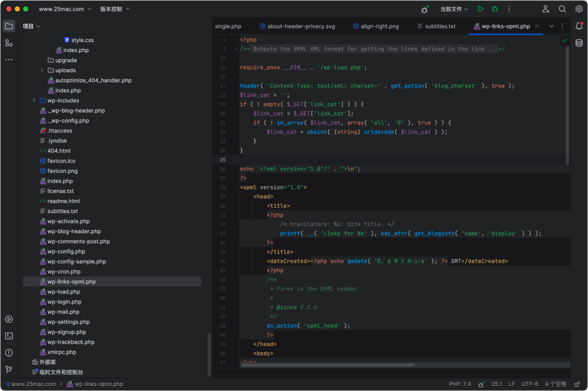Open the Problems tool window icon
588x391 pixels.
coord(9,353)
